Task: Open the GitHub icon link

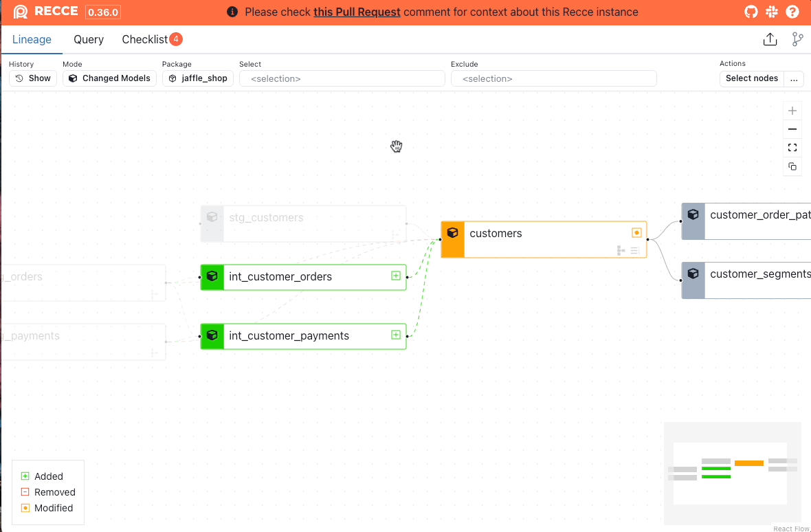Action: click(x=752, y=12)
